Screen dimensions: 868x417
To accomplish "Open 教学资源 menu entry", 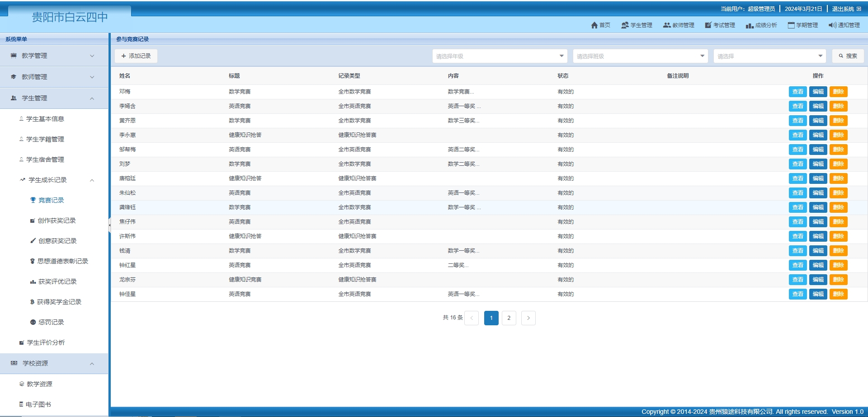I will [x=39, y=384].
